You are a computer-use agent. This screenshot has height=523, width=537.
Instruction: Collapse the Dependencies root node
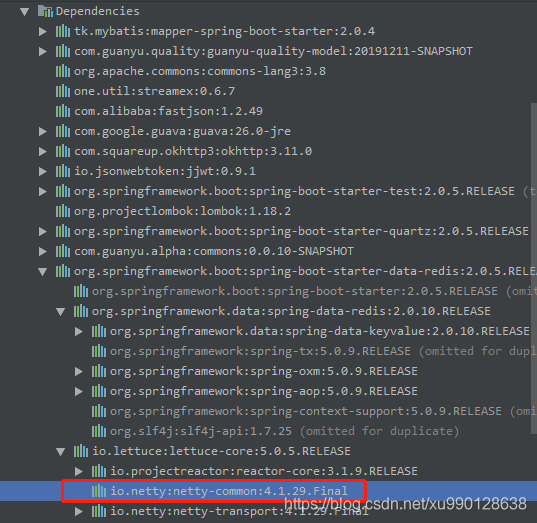24,12
